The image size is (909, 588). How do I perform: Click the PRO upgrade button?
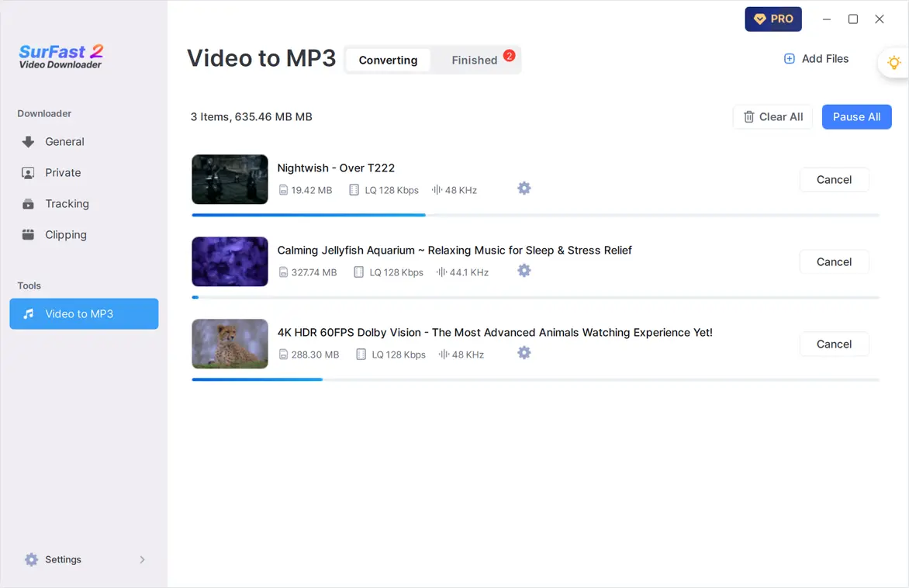[x=772, y=19]
